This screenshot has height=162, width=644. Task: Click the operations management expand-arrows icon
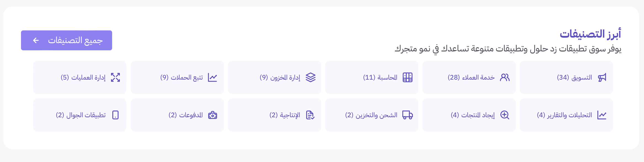115,77
